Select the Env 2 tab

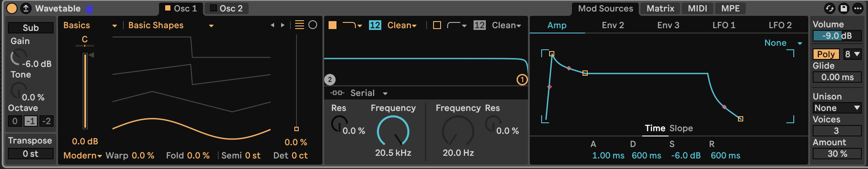click(613, 26)
